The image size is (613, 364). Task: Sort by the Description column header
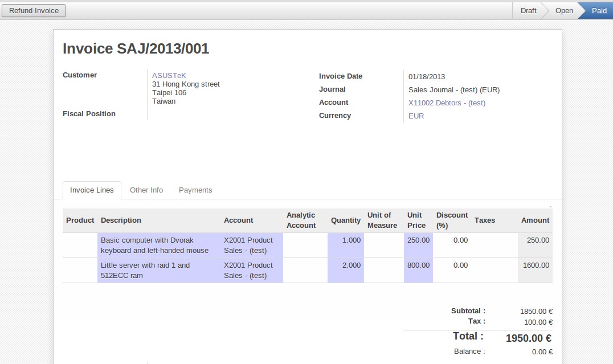click(121, 220)
